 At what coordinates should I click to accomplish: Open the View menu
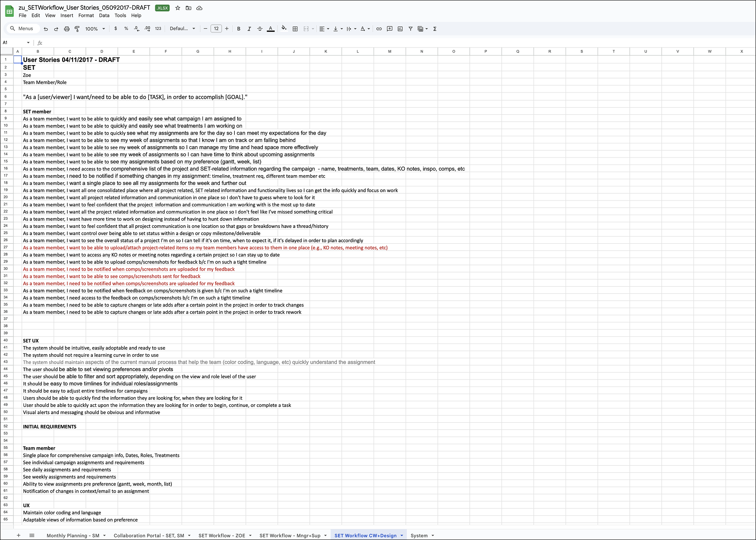(x=50, y=16)
